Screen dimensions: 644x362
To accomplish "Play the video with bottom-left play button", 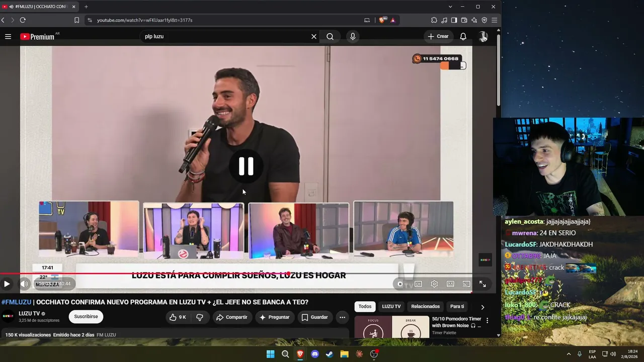I will point(7,284).
